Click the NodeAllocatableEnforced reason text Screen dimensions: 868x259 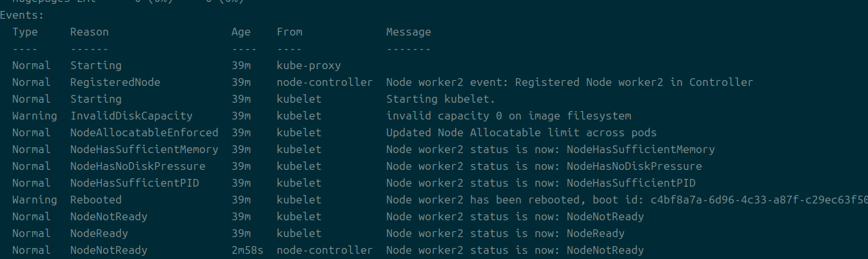click(x=144, y=132)
